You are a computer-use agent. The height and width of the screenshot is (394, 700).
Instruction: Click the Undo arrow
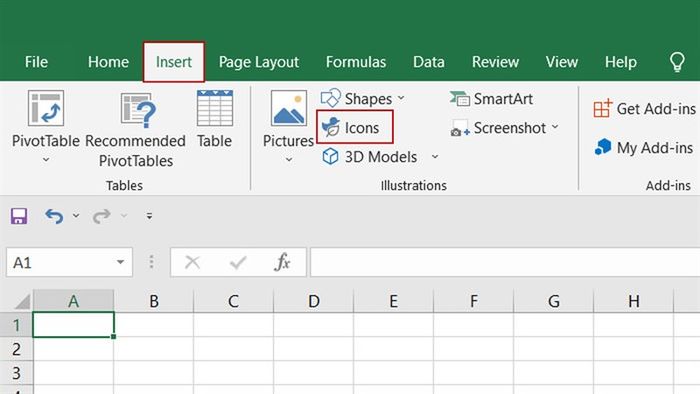tap(54, 216)
